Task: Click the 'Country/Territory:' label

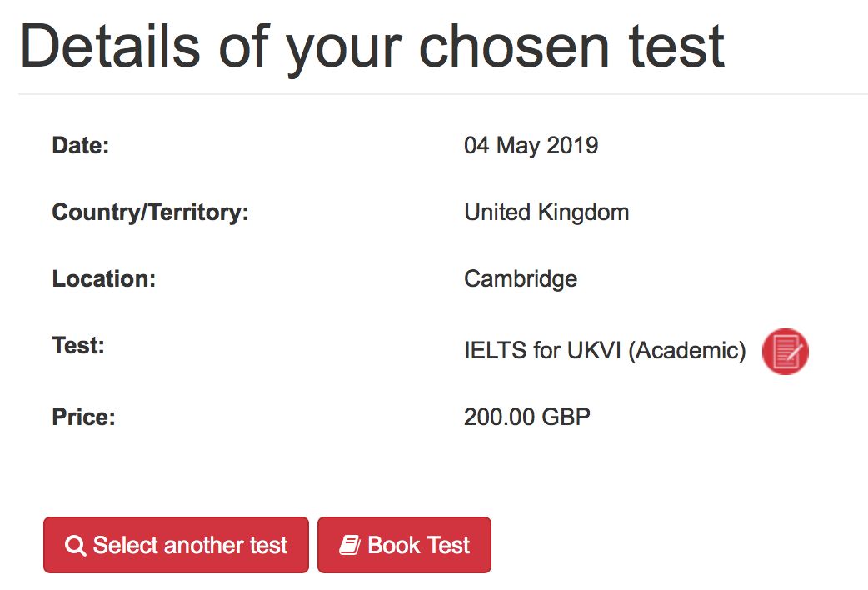Action: click(x=150, y=212)
